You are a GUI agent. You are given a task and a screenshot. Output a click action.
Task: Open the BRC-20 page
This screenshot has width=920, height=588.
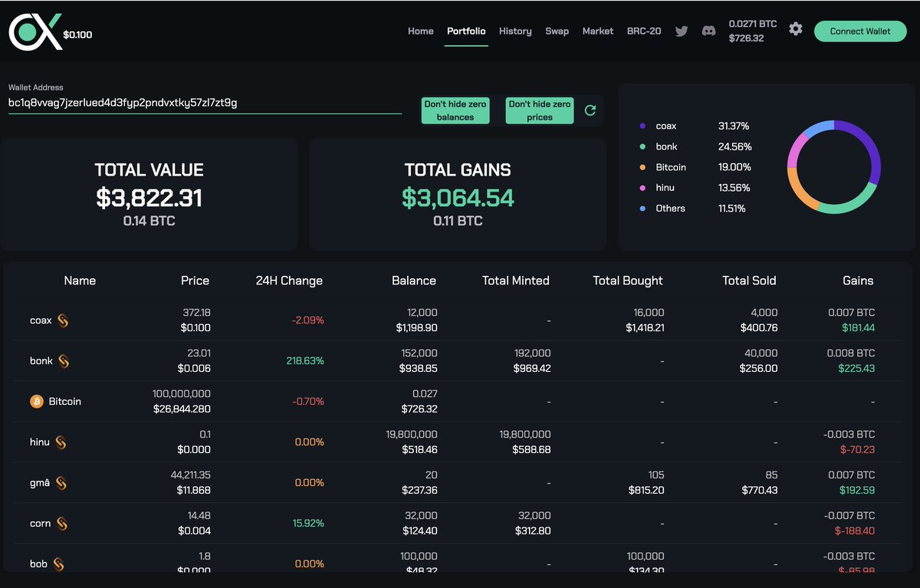(x=644, y=31)
